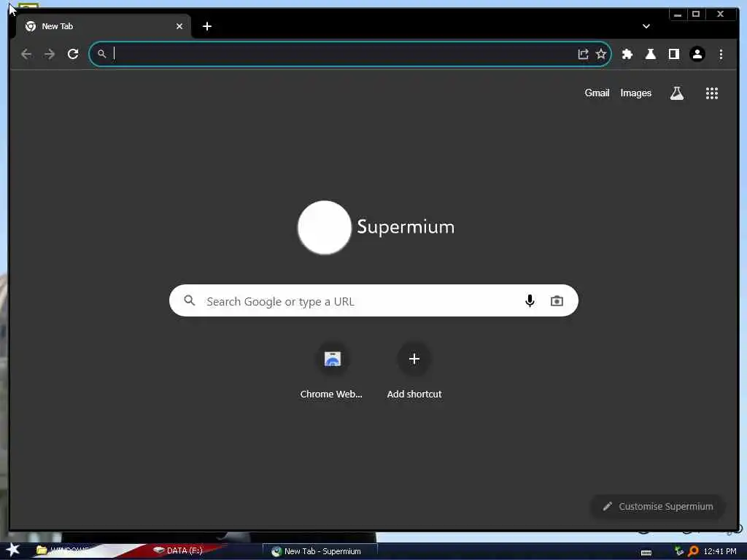The height and width of the screenshot is (560, 747).
Task: Switch to WINDOWS folder taskbar item
Action: tap(63, 551)
